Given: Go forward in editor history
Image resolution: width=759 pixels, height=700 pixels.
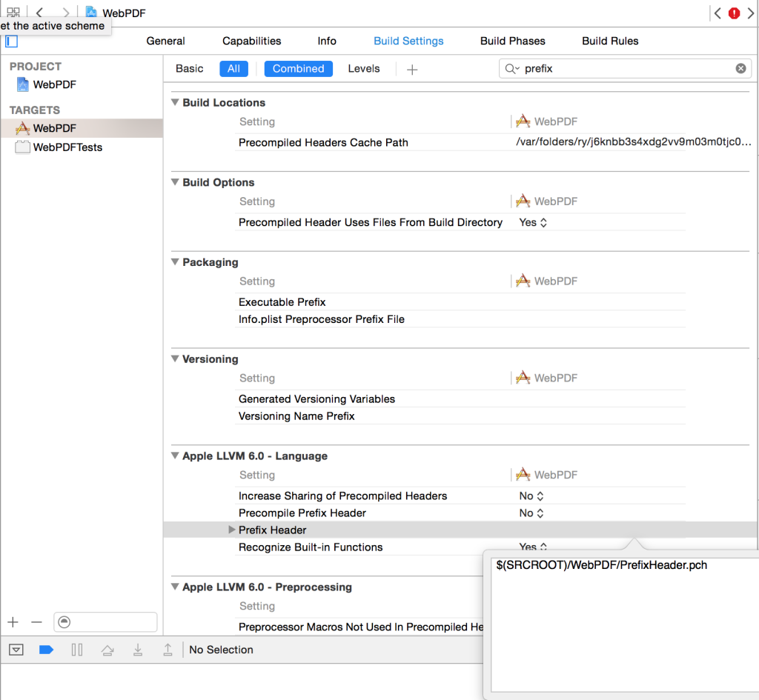Looking at the screenshot, I should [x=66, y=13].
